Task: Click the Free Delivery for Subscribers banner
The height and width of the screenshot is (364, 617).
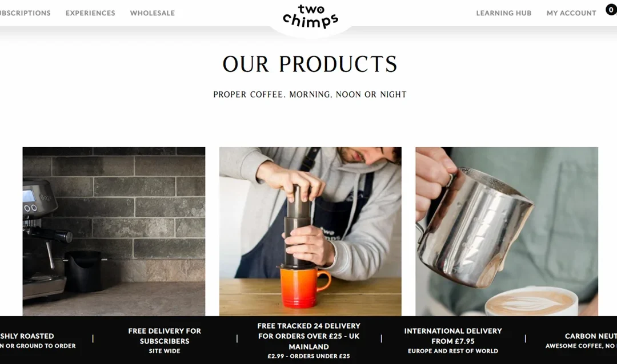Action: point(165,341)
